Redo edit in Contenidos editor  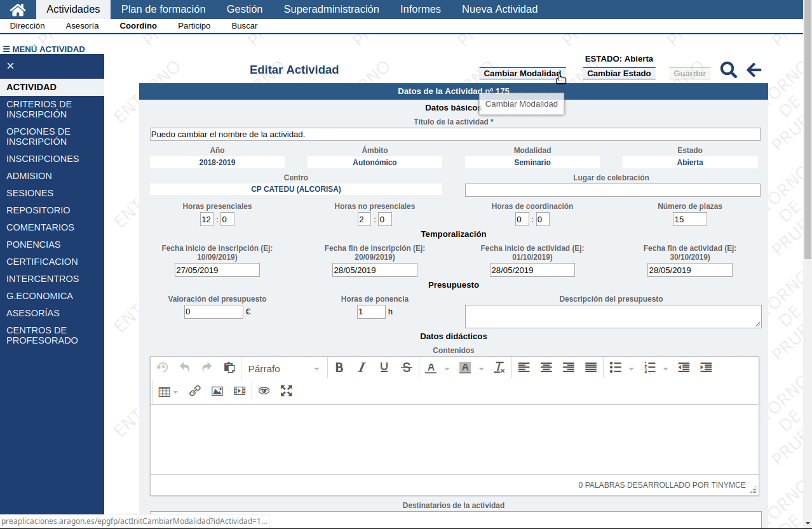coord(206,368)
